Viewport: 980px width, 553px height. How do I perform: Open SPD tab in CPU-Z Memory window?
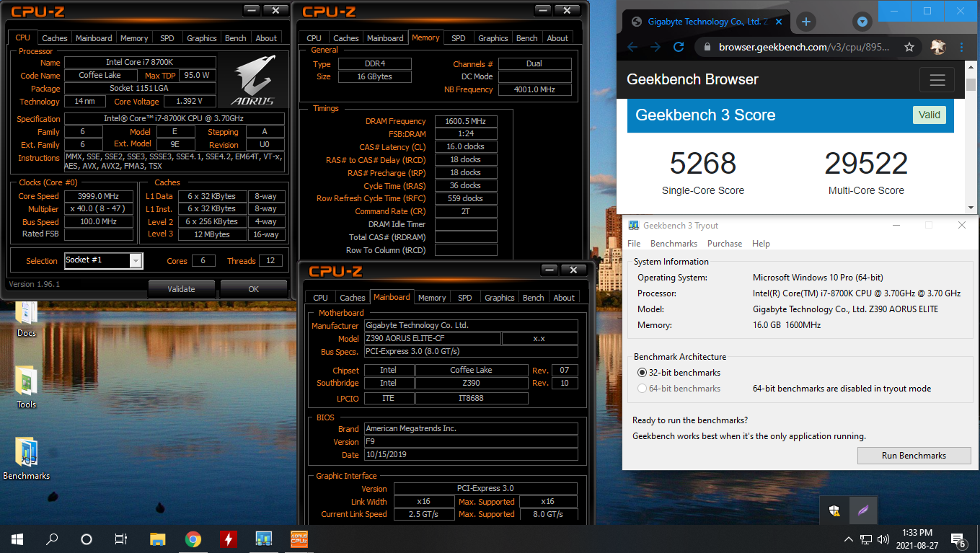pos(459,38)
